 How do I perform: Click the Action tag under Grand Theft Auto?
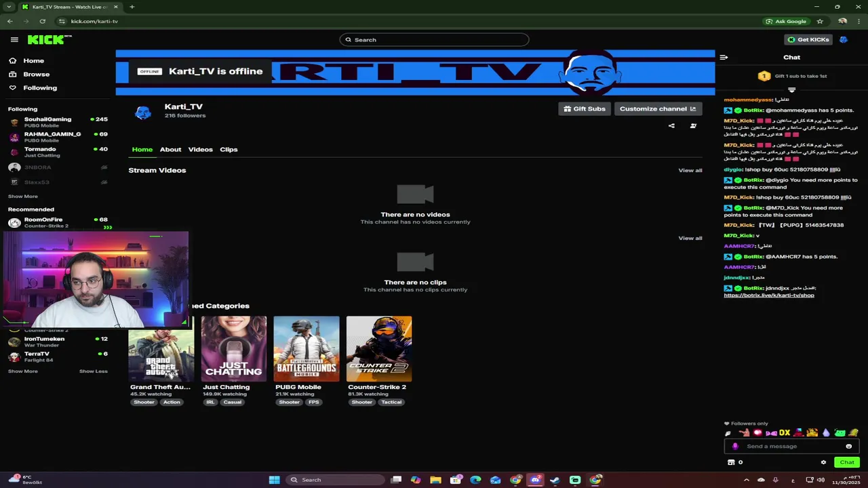coord(172,403)
